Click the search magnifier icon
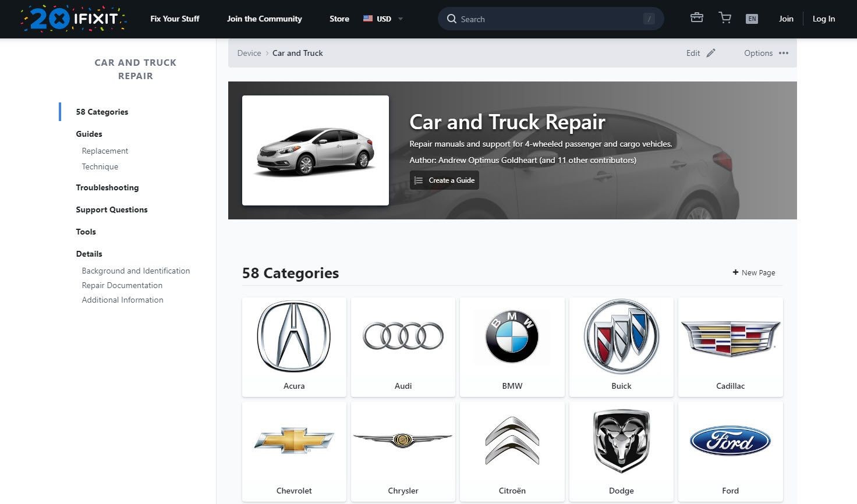The width and height of the screenshot is (857, 504). tap(451, 19)
